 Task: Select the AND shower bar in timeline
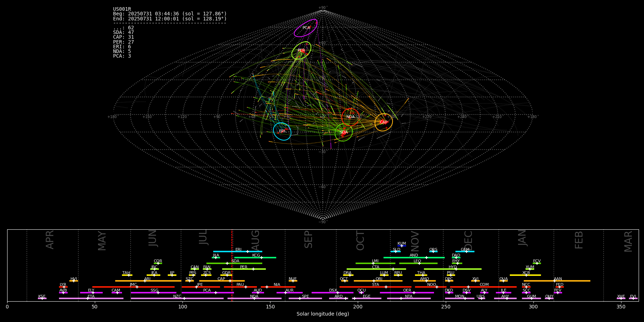[x=414, y=258]
